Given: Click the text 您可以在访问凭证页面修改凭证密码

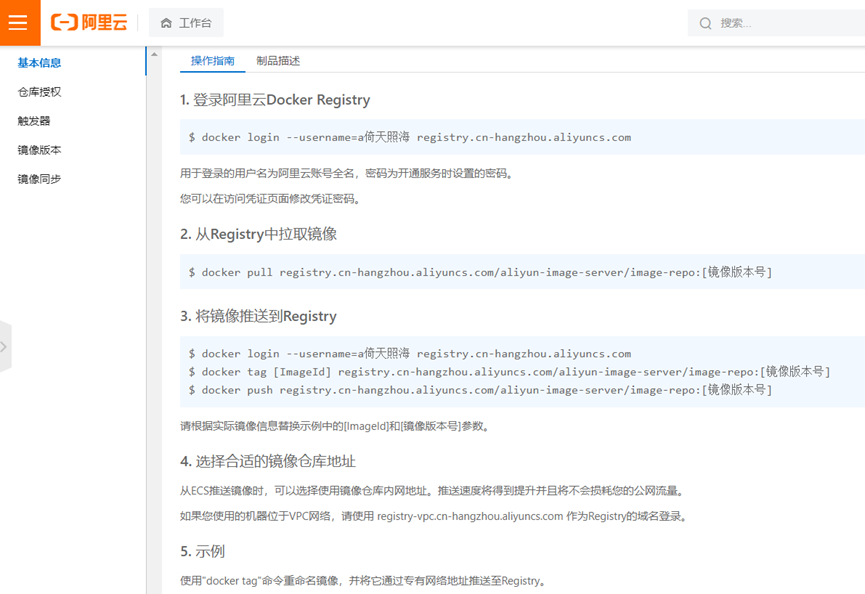Looking at the screenshot, I should click(x=271, y=199).
